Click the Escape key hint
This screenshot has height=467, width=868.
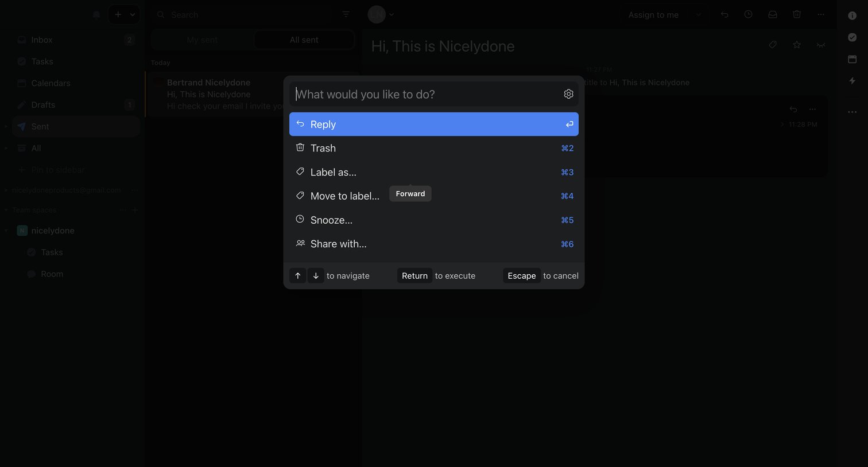coord(521,276)
